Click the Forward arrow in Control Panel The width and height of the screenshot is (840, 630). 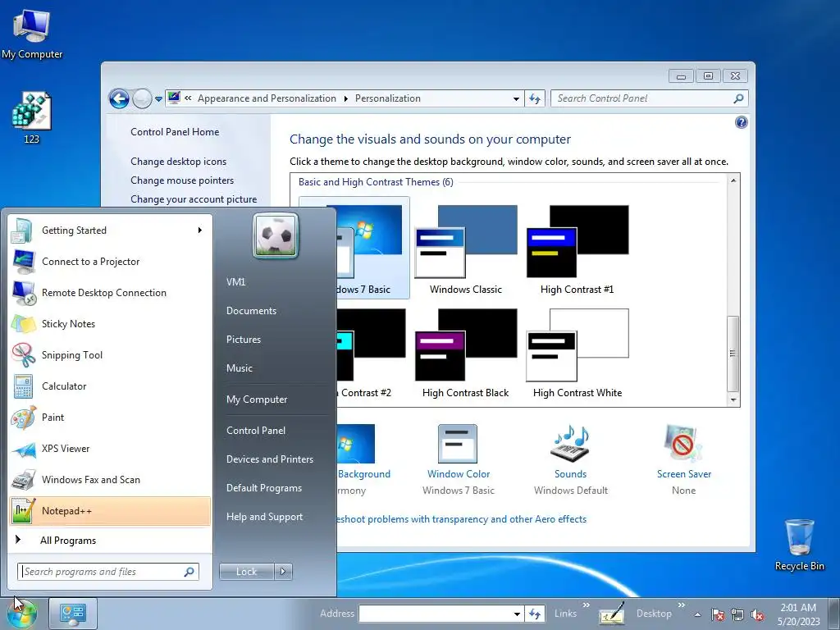click(142, 98)
